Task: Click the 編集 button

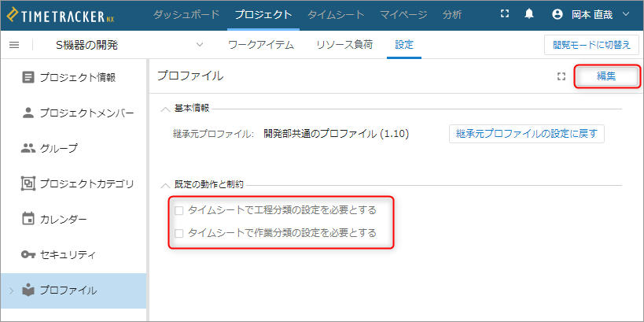Action: (x=606, y=76)
